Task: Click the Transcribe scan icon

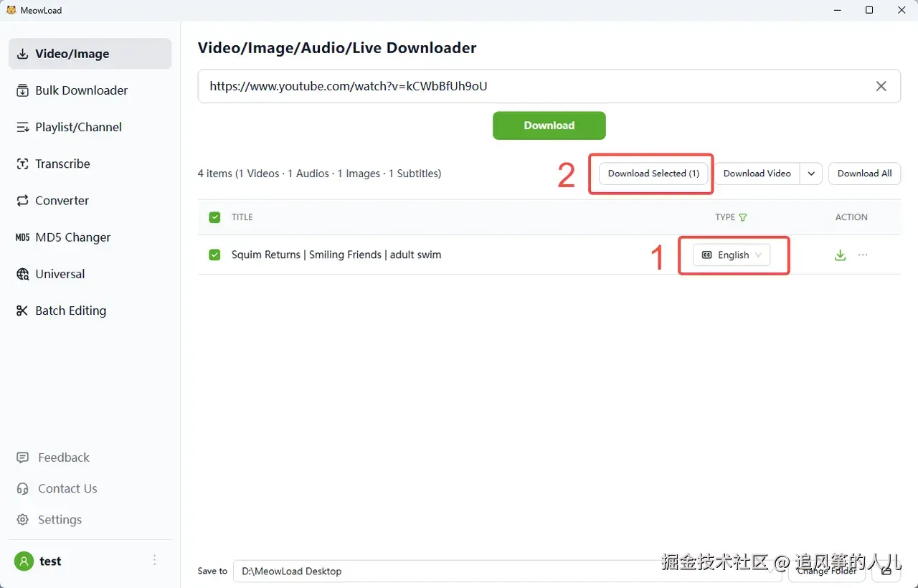Action: (x=22, y=163)
